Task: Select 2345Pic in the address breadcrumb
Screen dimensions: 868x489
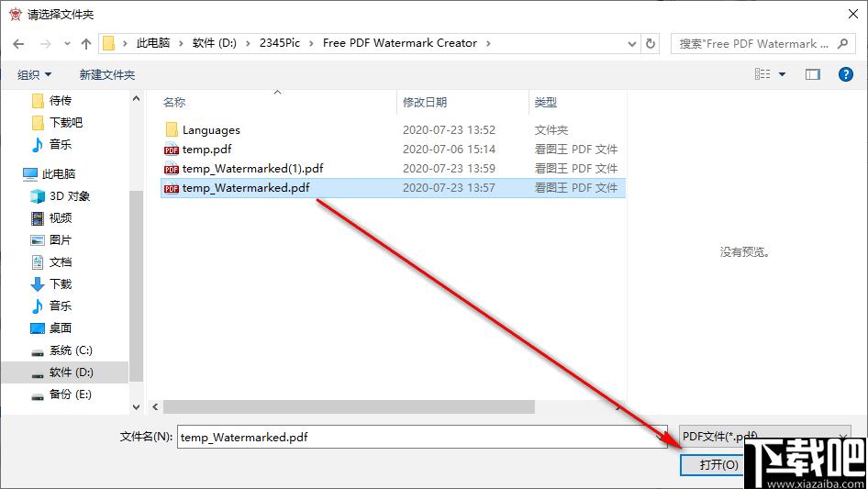Action: [280, 43]
